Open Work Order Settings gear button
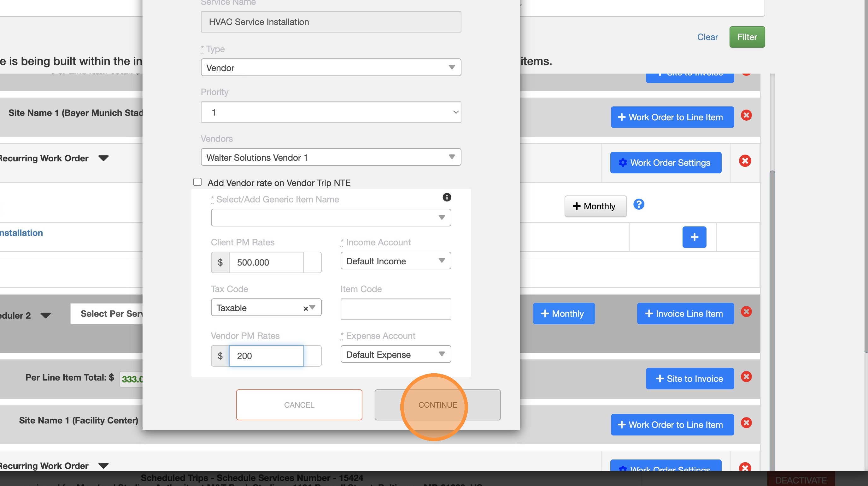The width and height of the screenshot is (868, 486). click(x=666, y=163)
